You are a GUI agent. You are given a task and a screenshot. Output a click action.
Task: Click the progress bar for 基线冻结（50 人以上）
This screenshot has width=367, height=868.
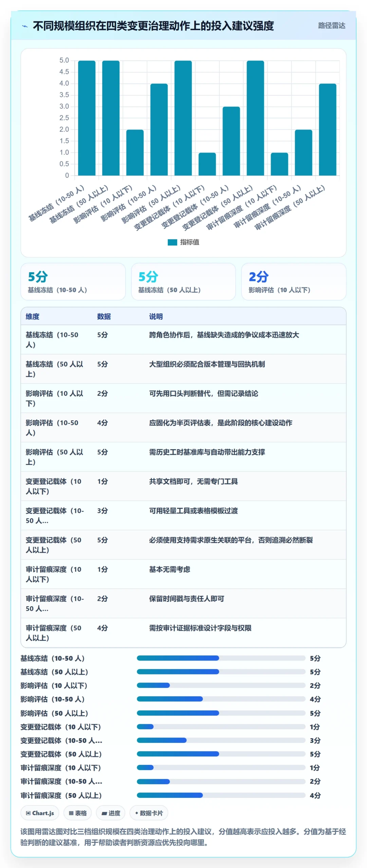(x=221, y=672)
